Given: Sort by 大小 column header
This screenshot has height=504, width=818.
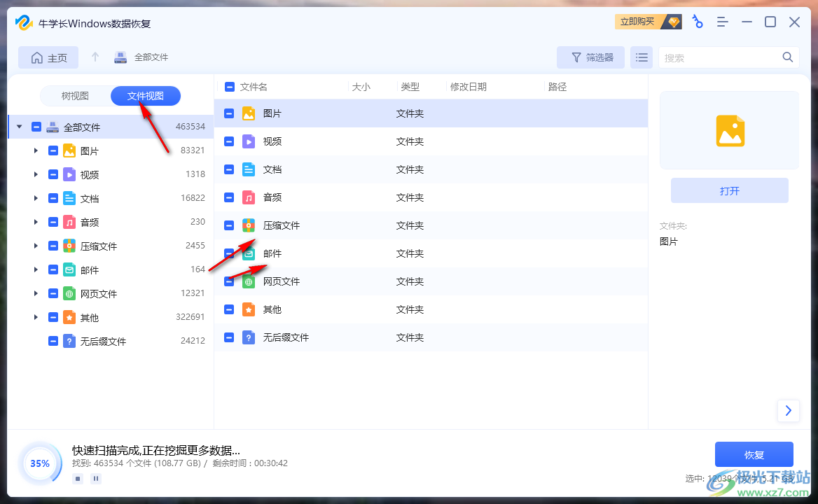Looking at the screenshot, I should pos(361,87).
